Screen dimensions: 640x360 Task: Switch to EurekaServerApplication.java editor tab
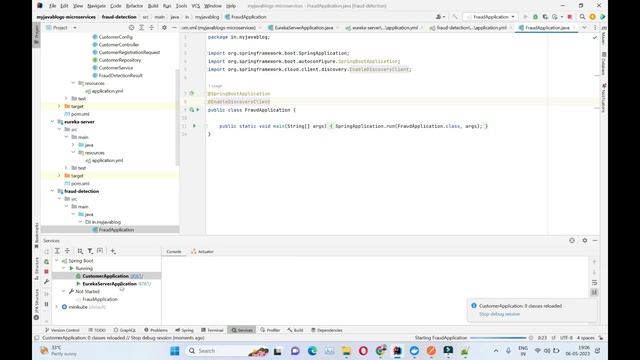[x=304, y=27]
